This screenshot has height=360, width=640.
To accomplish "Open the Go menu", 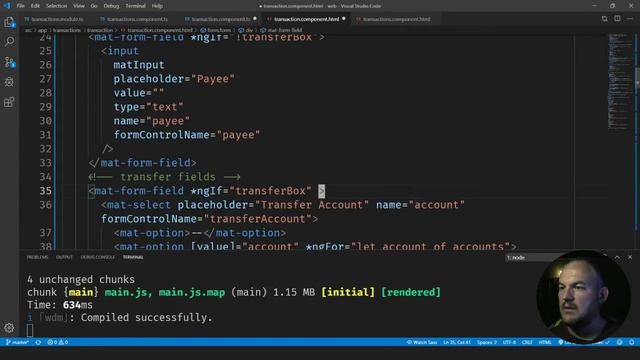I will pos(94,6).
